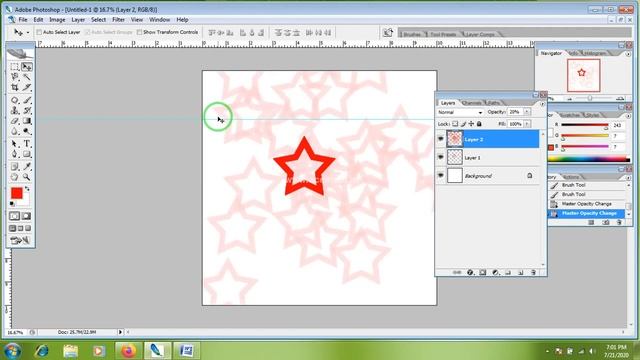Hide Layer 2 using eye icon
Screen dimensions: 640x360
pyautogui.click(x=441, y=139)
